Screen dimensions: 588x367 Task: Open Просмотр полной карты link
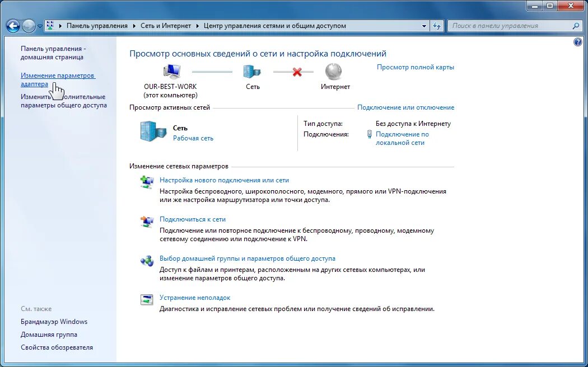tap(415, 67)
